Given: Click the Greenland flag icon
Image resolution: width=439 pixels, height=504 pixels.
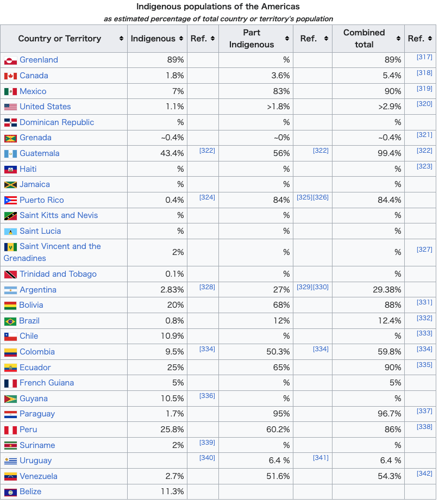Looking at the screenshot, I should (10, 60).
